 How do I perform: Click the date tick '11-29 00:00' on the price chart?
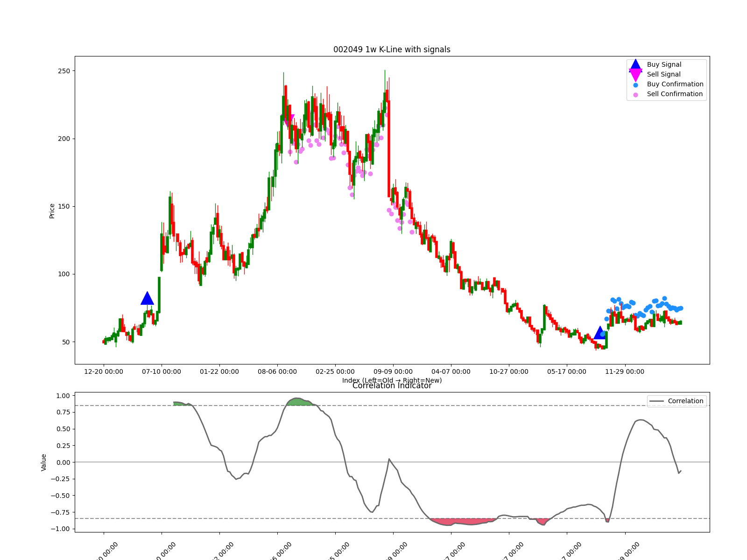(625, 372)
